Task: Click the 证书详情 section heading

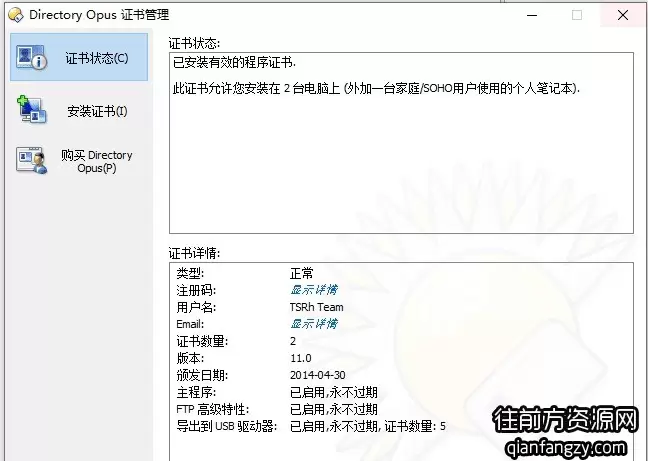Action: (x=194, y=253)
